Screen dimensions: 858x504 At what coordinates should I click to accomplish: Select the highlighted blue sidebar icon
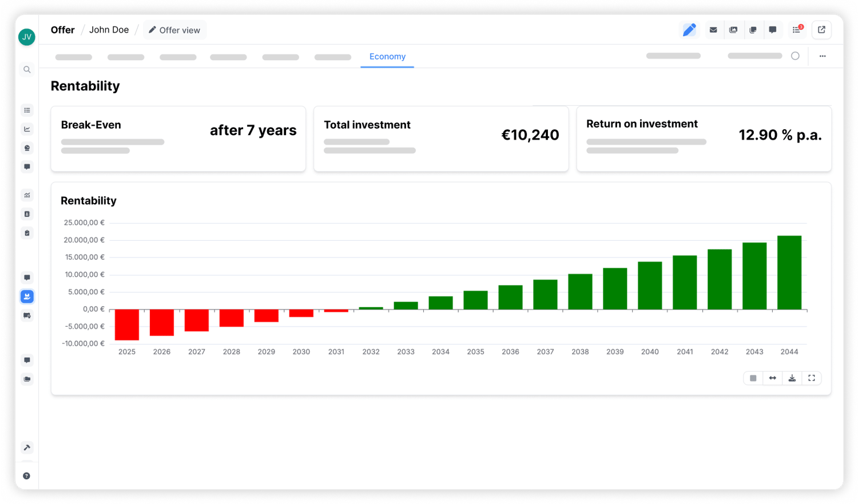[x=27, y=296]
